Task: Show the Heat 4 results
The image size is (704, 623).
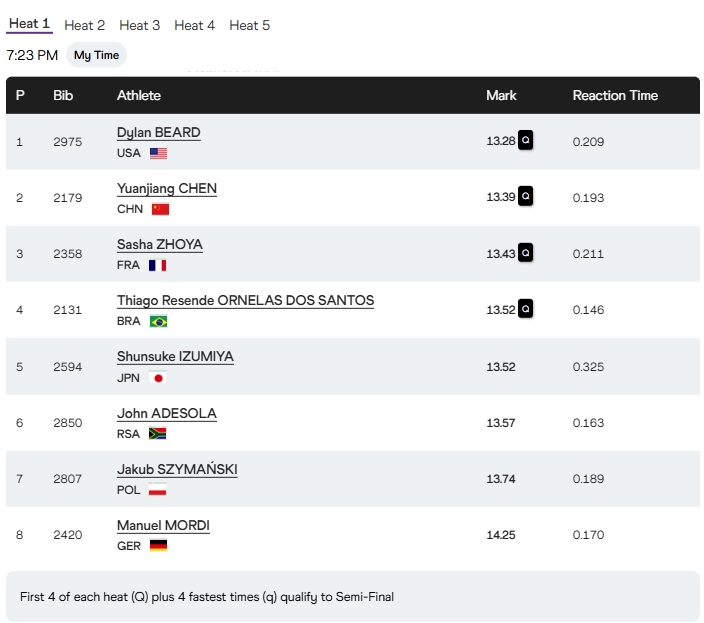Action: (x=194, y=25)
